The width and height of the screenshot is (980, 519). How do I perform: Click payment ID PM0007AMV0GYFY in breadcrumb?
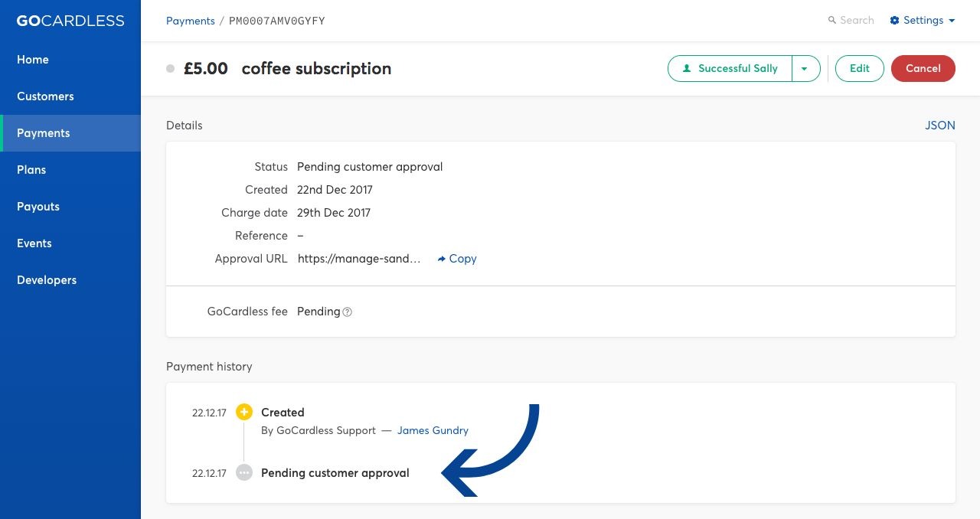(277, 21)
